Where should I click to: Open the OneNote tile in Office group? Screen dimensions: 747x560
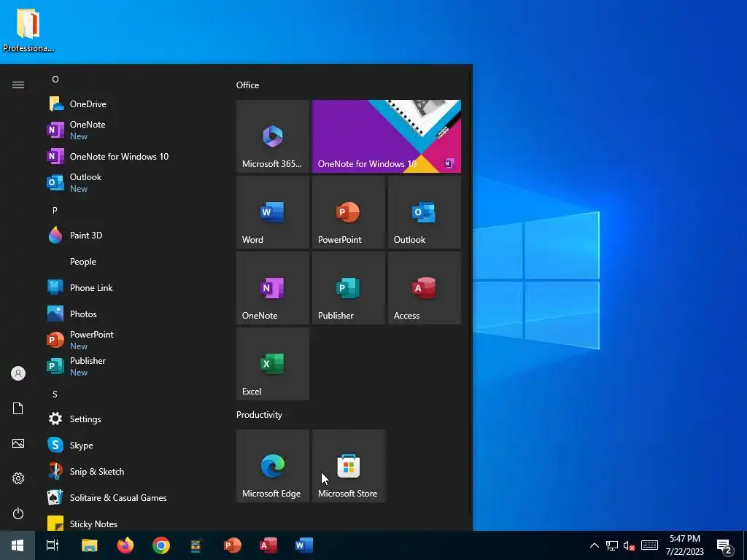(273, 288)
